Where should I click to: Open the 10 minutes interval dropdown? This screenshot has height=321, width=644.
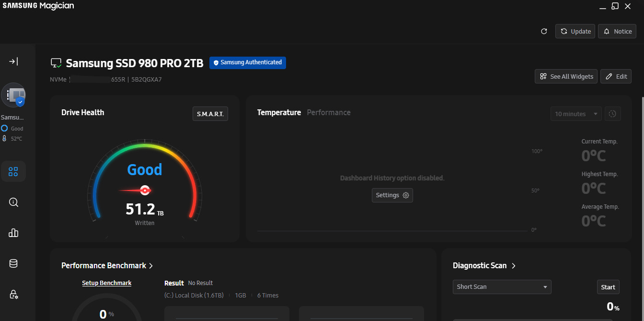pos(576,114)
